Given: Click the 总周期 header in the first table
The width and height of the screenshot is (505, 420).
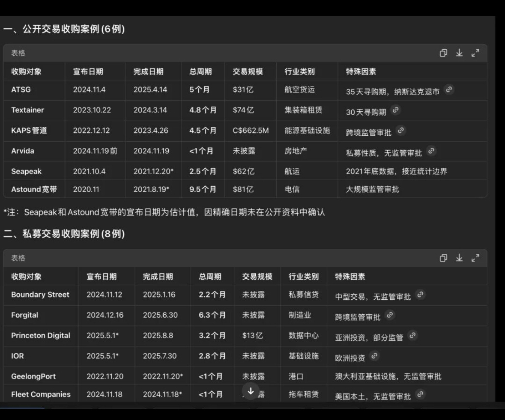Looking at the screenshot, I should 200,71.
